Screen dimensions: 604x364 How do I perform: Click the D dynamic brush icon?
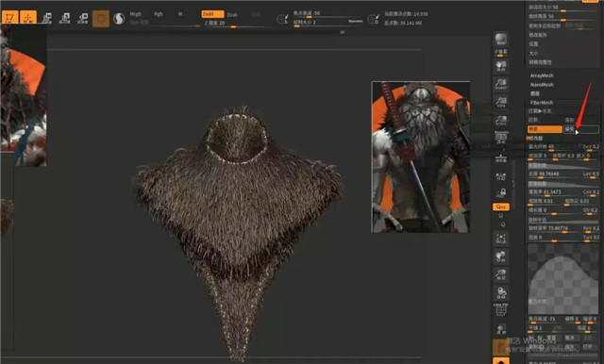[374, 19]
